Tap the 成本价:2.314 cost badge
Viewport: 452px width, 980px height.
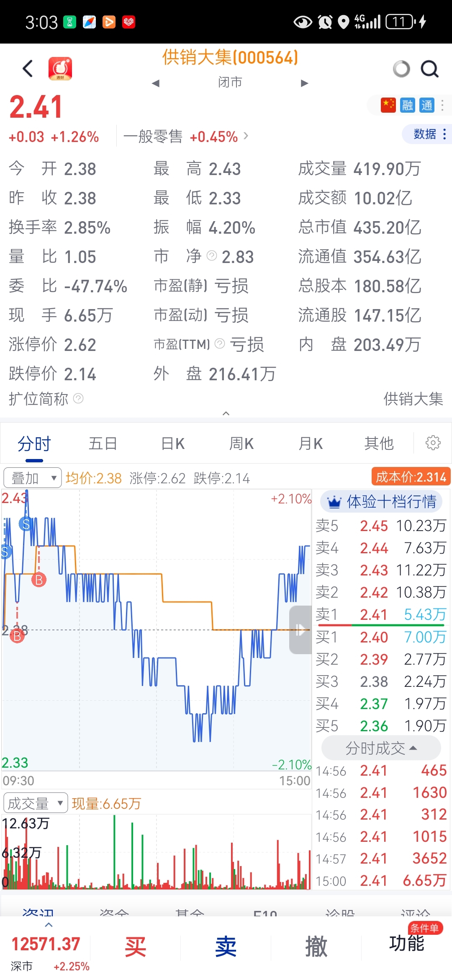pos(411,477)
